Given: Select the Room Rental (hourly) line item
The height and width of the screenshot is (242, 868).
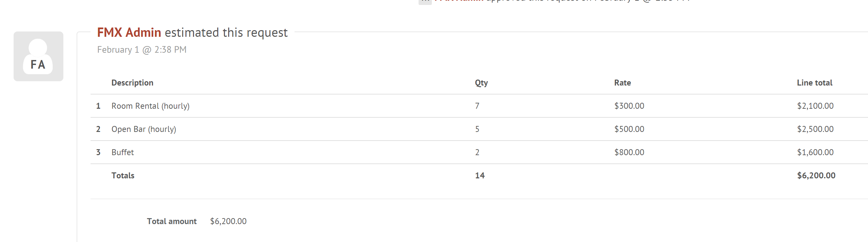Looking at the screenshot, I should coord(150,106).
